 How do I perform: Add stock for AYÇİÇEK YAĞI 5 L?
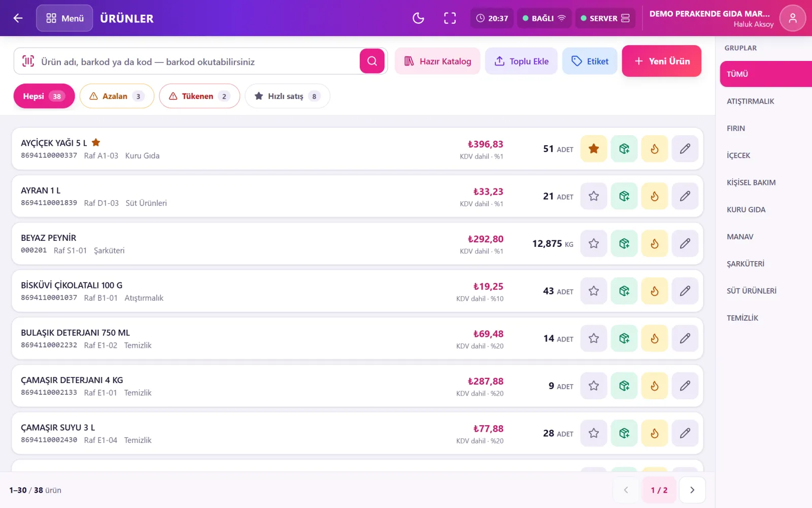624,149
